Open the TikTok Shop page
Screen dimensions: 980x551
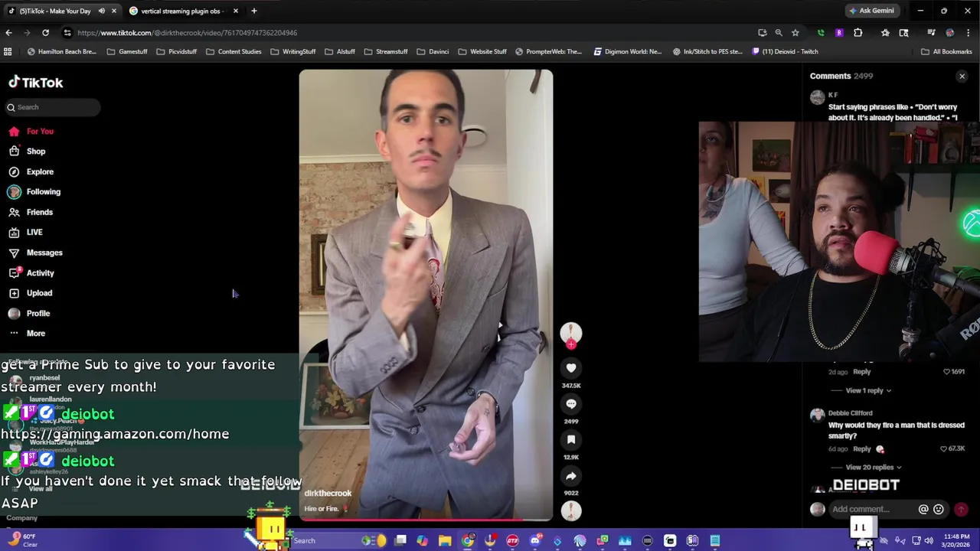coord(27,152)
